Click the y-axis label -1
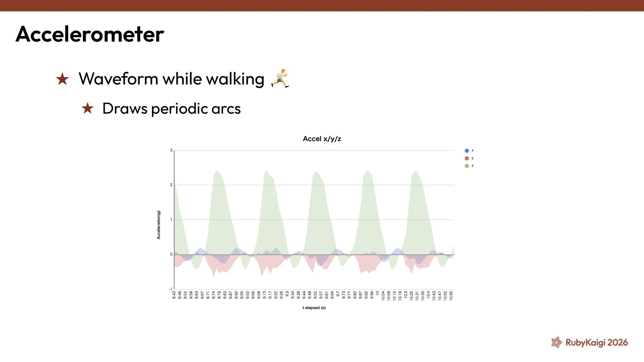This screenshot has width=644, height=362. [x=170, y=289]
